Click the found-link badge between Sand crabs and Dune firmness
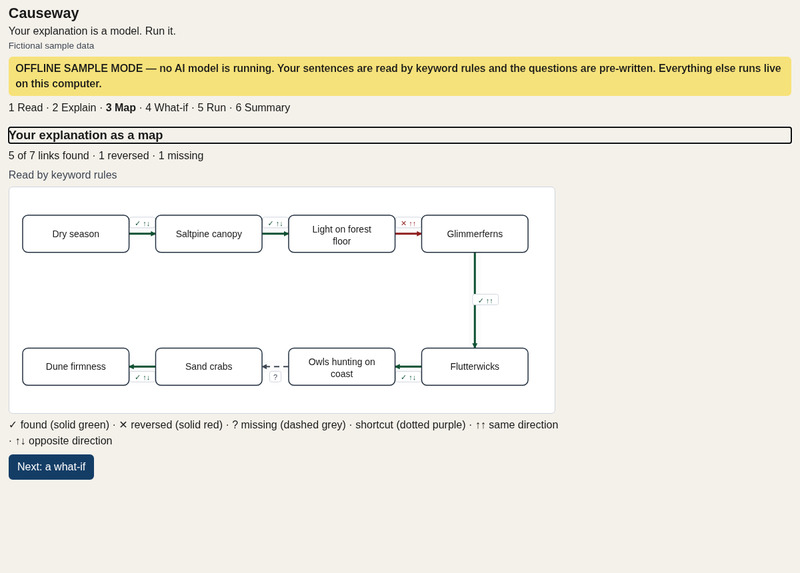This screenshot has width=800, height=573. point(142,377)
